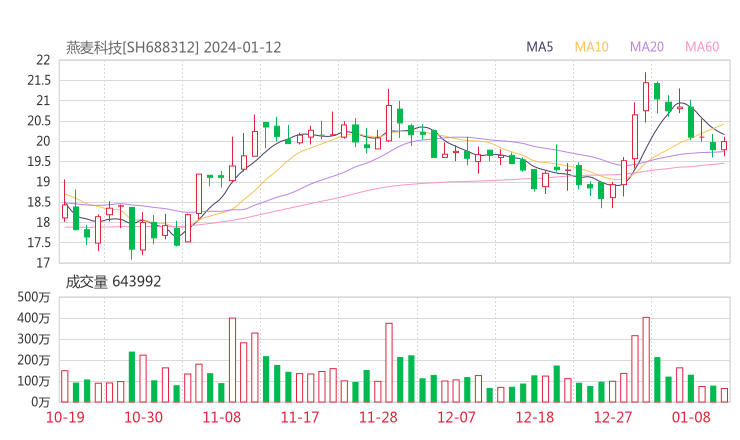Viewport: 740px width, 440px height.
Task: Click the 400万 volume axis label
Action: (x=34, y=318)
